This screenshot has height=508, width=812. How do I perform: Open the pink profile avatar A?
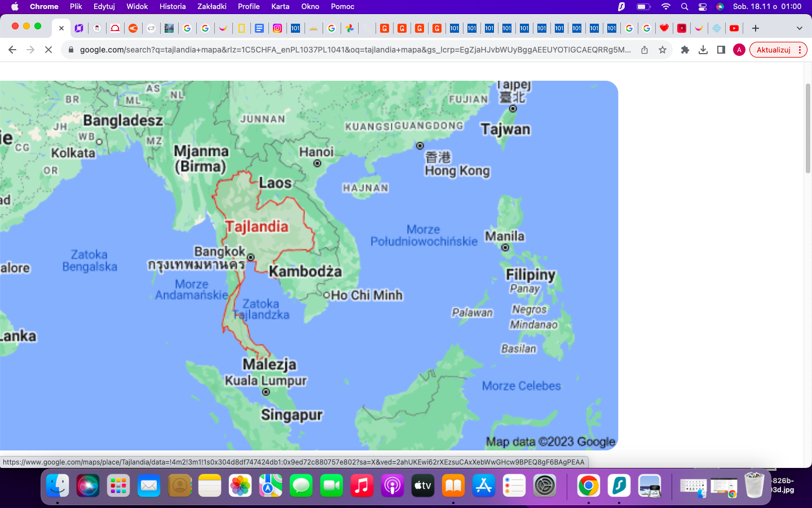pos(739,50)
